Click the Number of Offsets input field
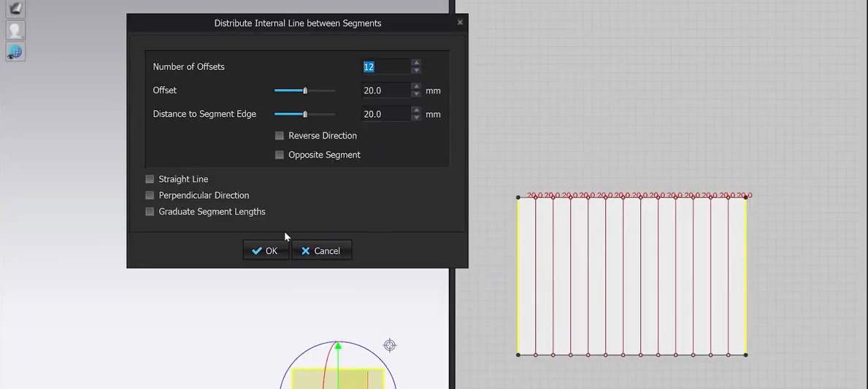The image size is (868, 389). [386, 67]
